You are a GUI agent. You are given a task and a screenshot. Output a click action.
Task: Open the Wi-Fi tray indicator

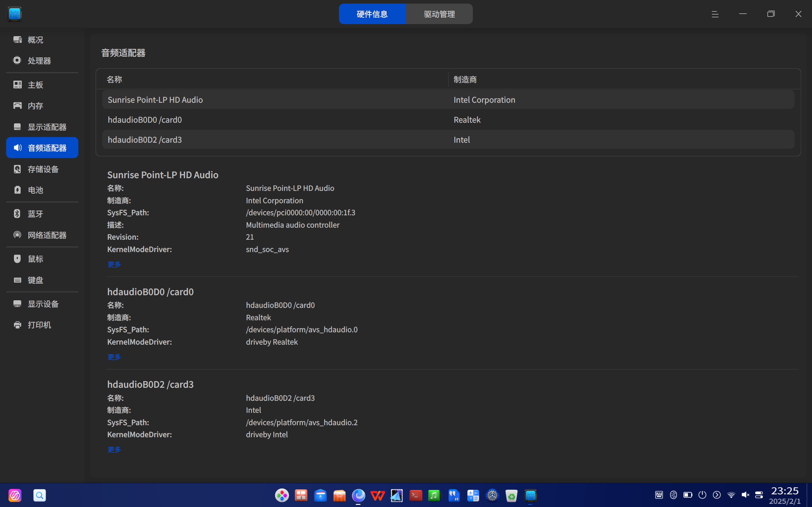click(x=731, y=495)
